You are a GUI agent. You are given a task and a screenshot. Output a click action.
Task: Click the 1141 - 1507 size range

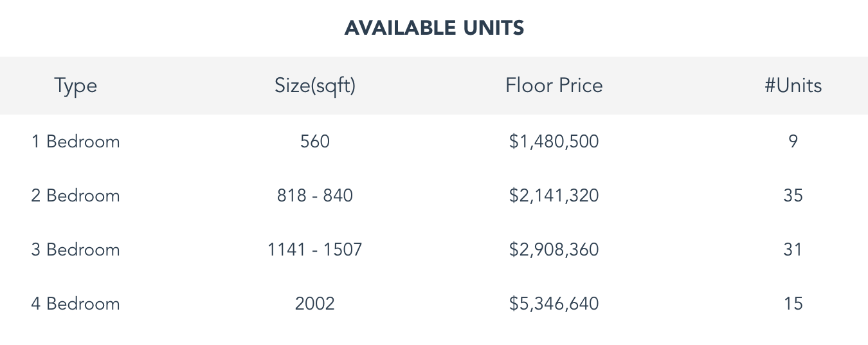tap(315, 250)
